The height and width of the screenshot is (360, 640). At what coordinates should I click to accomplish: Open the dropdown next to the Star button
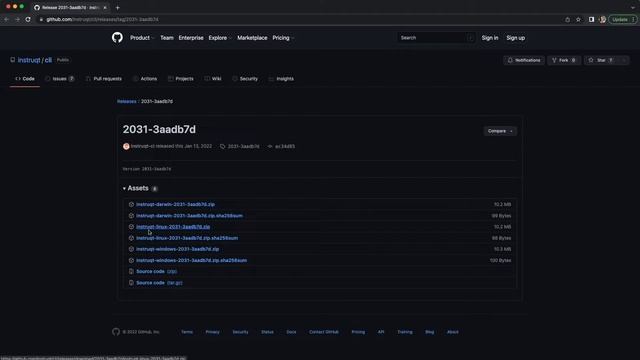tap(624, 60)
